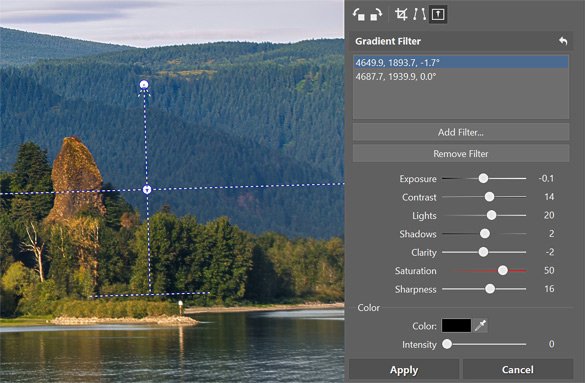This screenshot has height=383, width=585.
Task: Click the Exposure slider handle
Action: 483,178
